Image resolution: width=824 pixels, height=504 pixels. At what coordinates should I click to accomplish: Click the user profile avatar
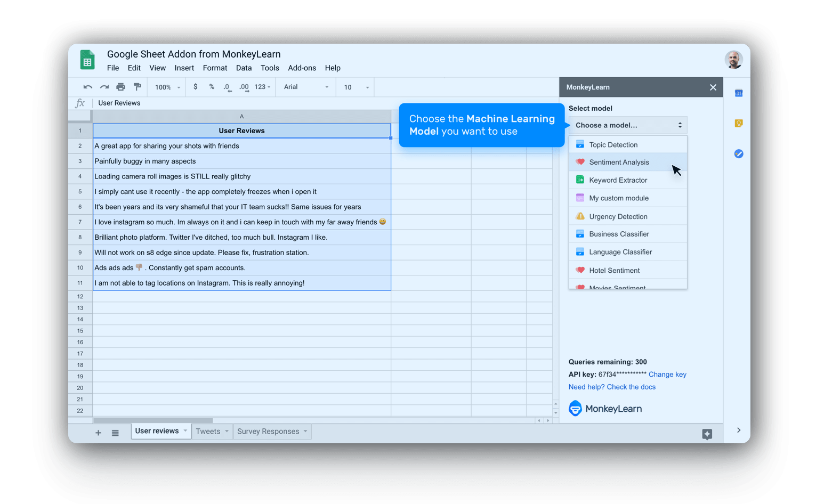734,60
